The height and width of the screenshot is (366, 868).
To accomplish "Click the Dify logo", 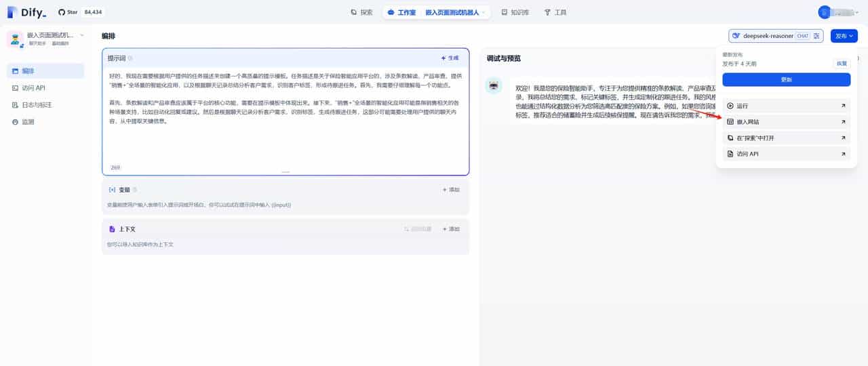I will point(27,12).
